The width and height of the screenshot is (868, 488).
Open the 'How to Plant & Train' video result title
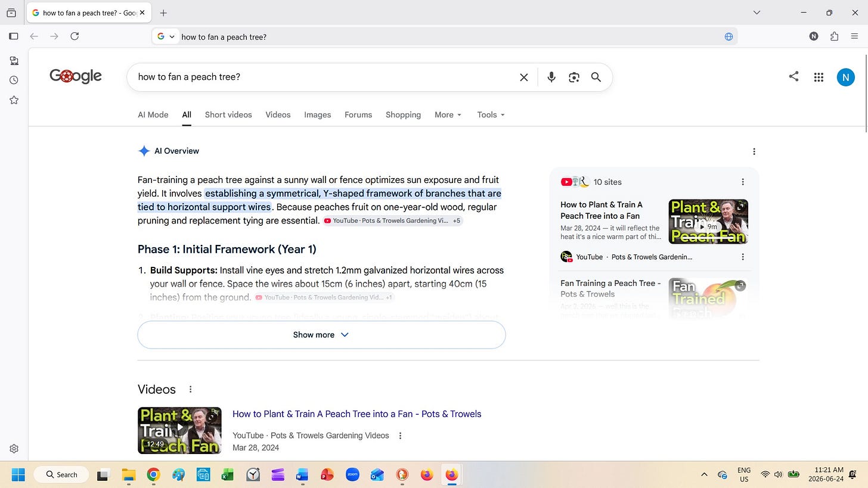357,414
